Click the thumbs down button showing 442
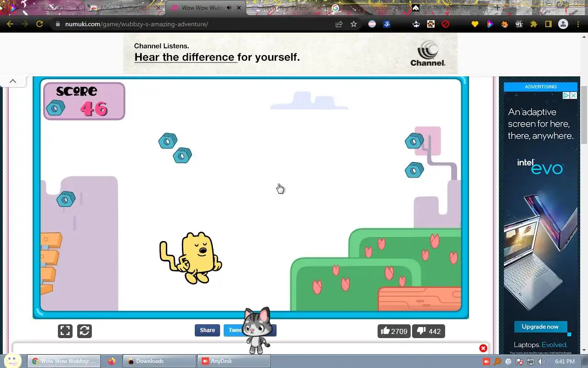Image resolution: width=588 pixels, height=368 pixels. [x=429, y=331]
